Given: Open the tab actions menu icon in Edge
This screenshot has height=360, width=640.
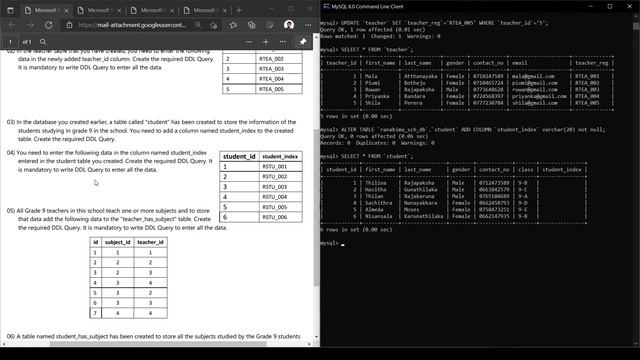Looking at the screenshot, I should pyautogui.click(x=10, y=10).
